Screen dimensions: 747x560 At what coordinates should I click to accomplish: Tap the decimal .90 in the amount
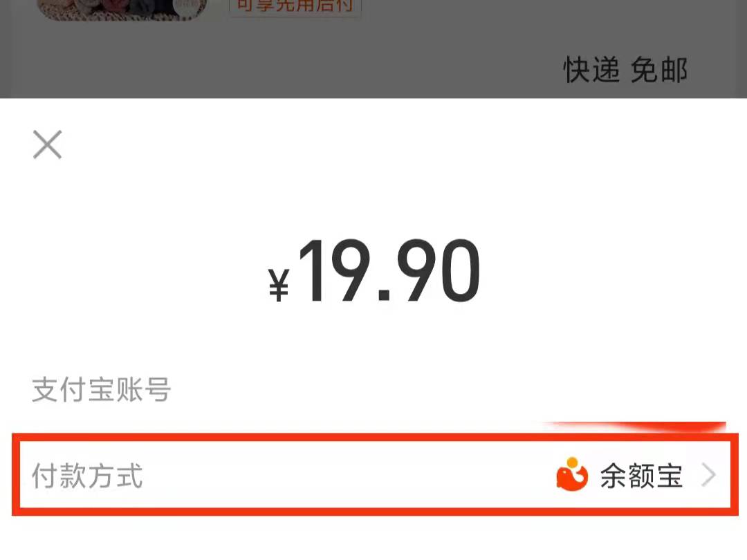[430, 272]
